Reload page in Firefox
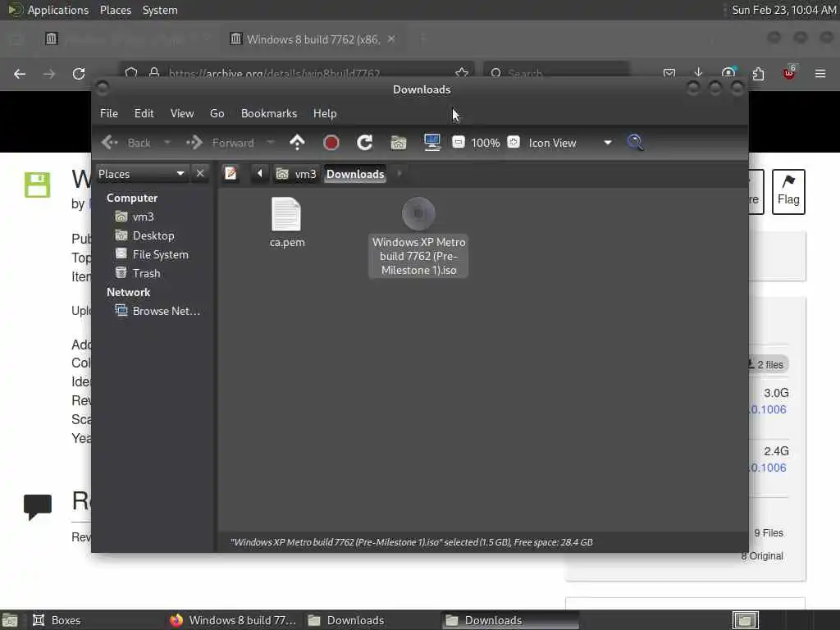Image resolution: width=840 pixels, height=630 pixels. (79, 74)
